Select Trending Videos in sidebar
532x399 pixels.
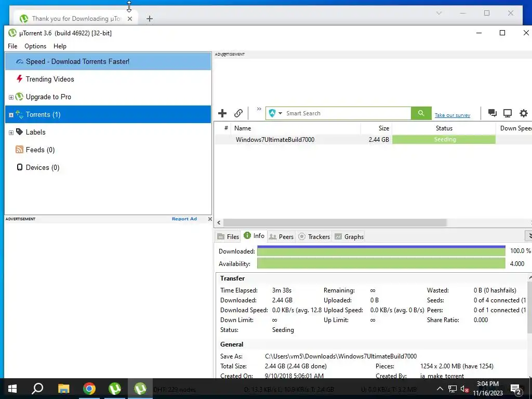point(108,79)
